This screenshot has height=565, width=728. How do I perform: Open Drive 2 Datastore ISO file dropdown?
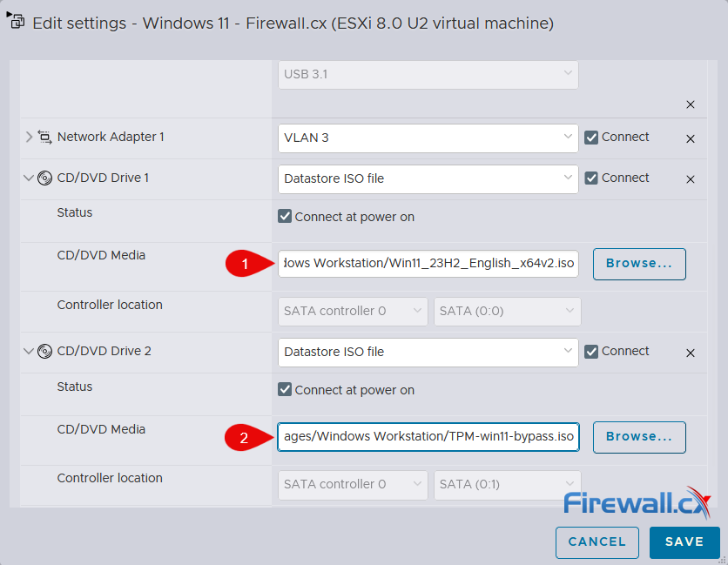(x=428, y=353)
